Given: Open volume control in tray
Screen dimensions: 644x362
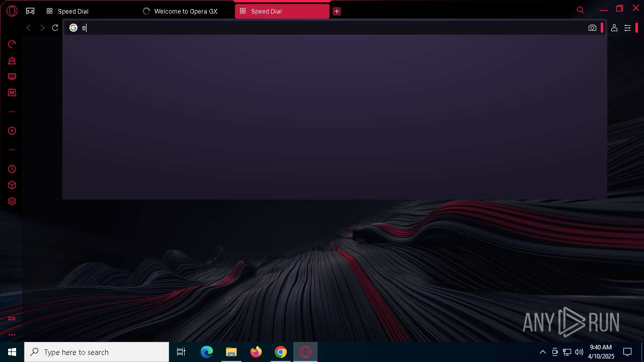Looking at the screenshot, I should tap(579, 352).
